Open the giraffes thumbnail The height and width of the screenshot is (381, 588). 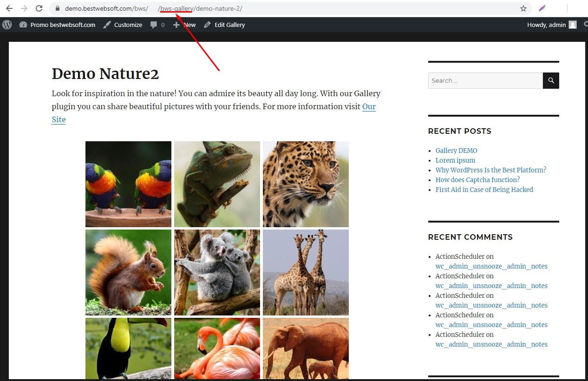306,272
